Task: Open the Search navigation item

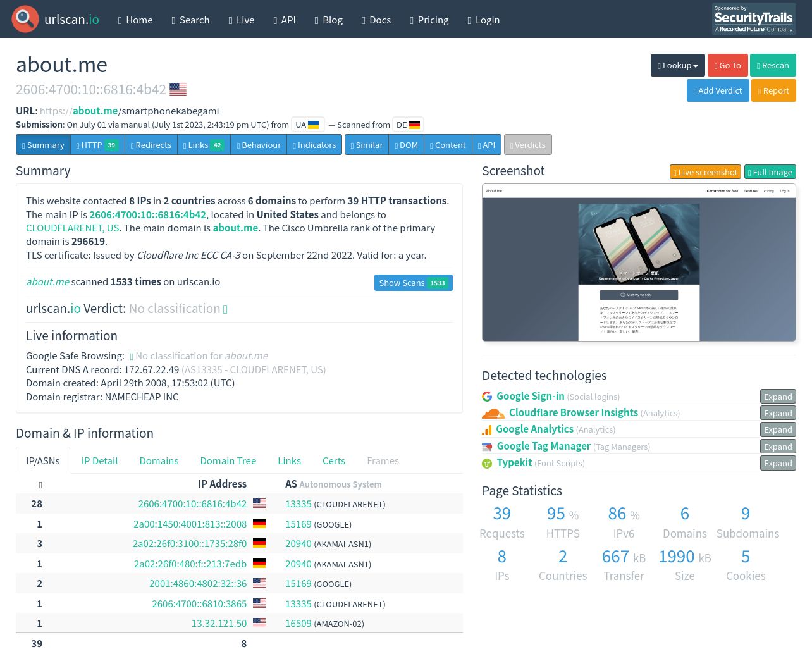Action: coord(190,20)
